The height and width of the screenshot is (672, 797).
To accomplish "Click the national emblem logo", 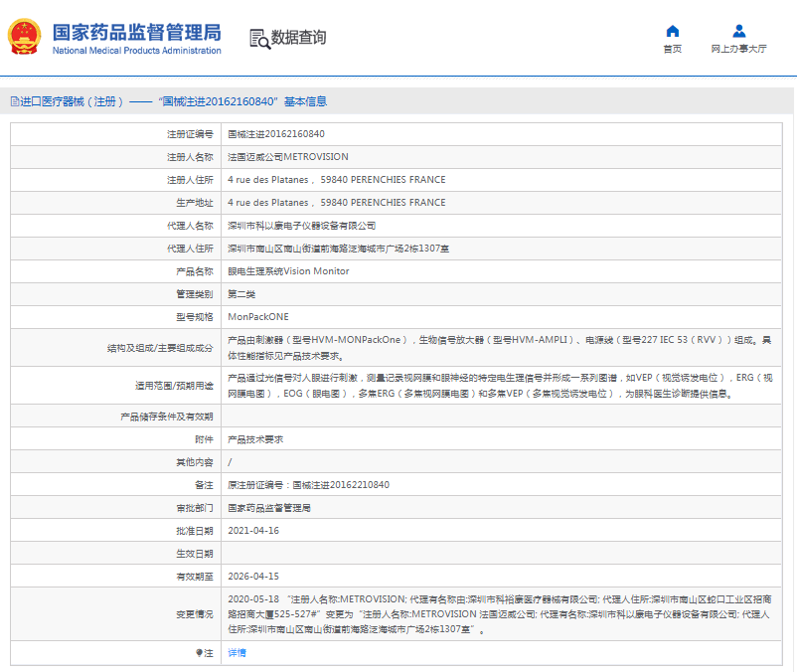I will [x=25, y=38].
